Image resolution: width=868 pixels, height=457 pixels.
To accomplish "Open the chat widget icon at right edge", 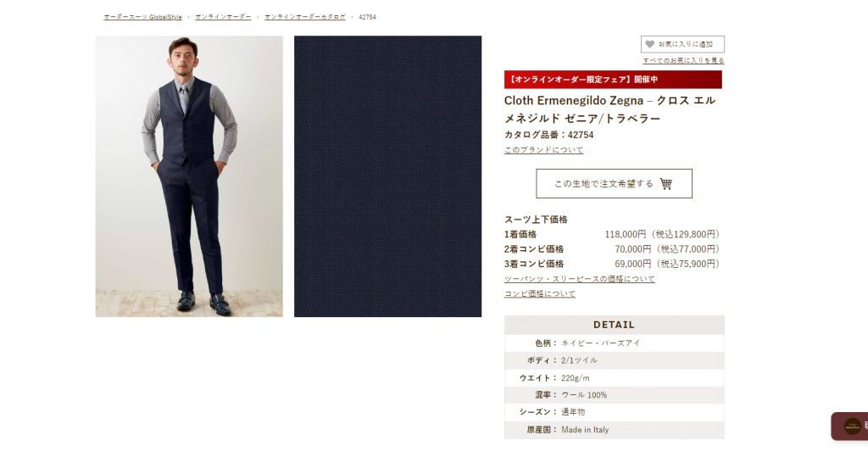I will pos(851,426).
